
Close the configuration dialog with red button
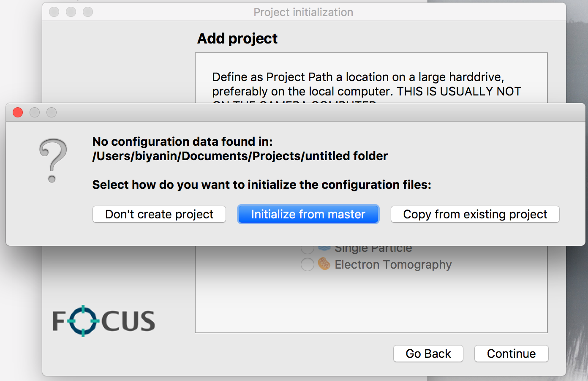click(18, 112)
